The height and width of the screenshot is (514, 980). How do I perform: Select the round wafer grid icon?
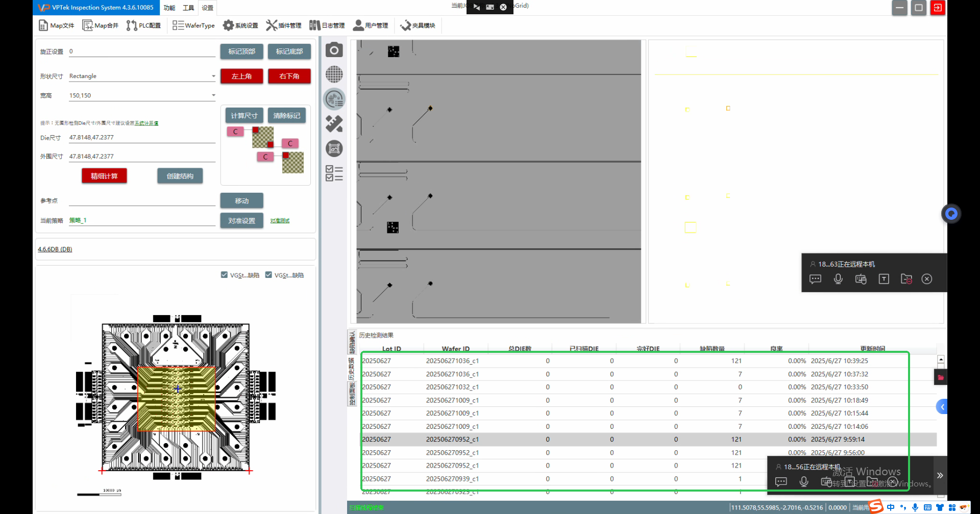click(334, 74)
